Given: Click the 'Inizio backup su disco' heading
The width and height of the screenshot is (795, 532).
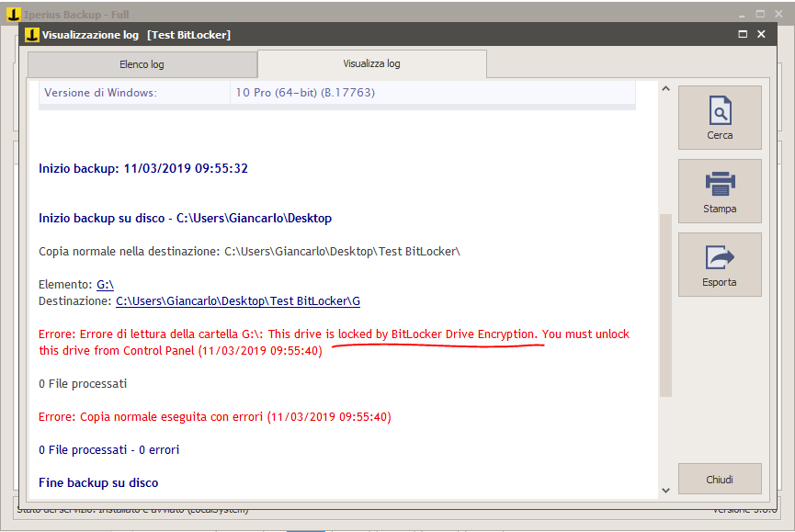Looking at the screenshot, I should [185, 218].
